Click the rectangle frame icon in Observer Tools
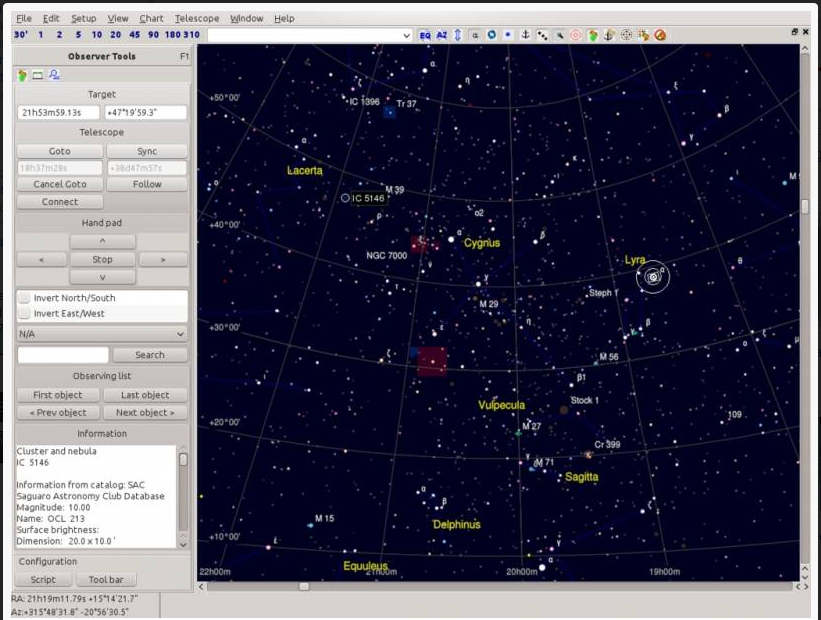This screenshot has height=620, width=821. point(38,75)
